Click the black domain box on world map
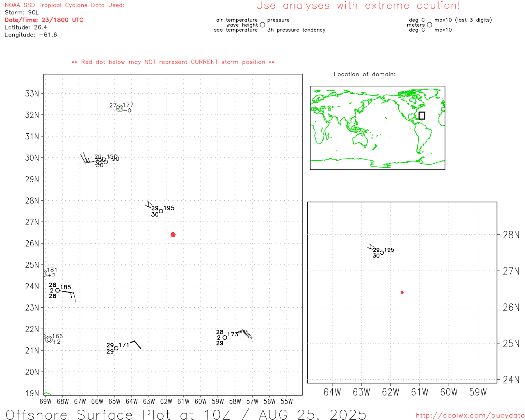This screenshot has width=525, height=420. click(x=422, y=116)
